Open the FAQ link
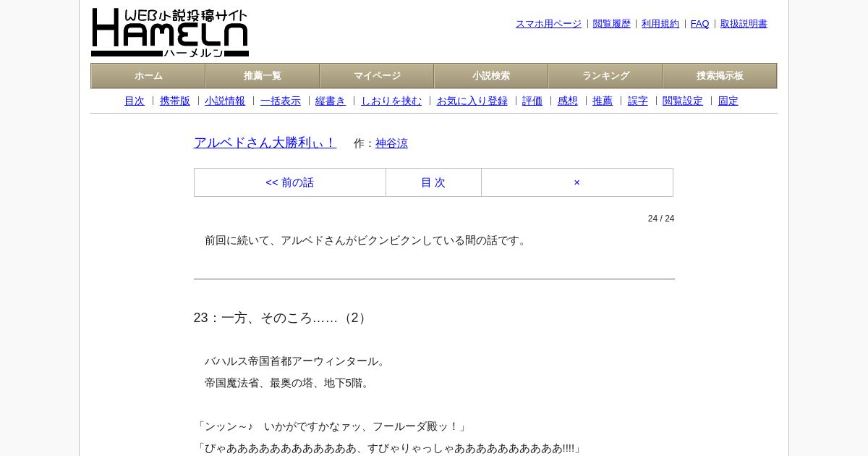 point(699,24)
